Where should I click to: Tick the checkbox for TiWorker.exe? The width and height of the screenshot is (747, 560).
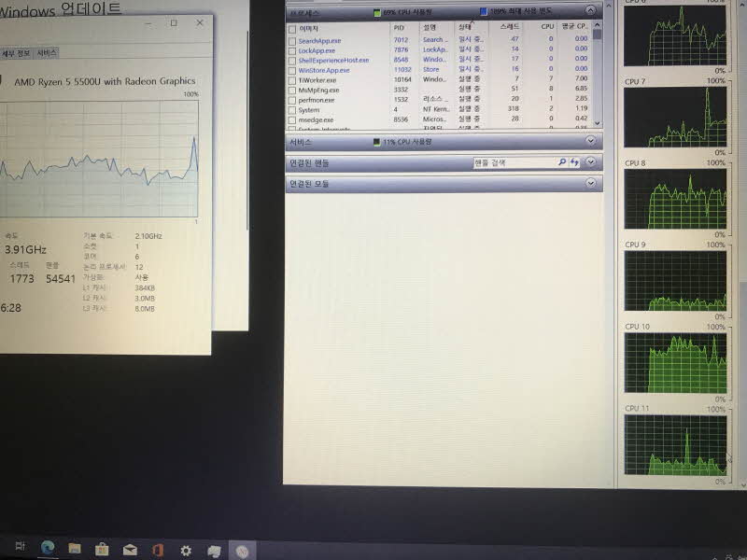click(292, 80)
